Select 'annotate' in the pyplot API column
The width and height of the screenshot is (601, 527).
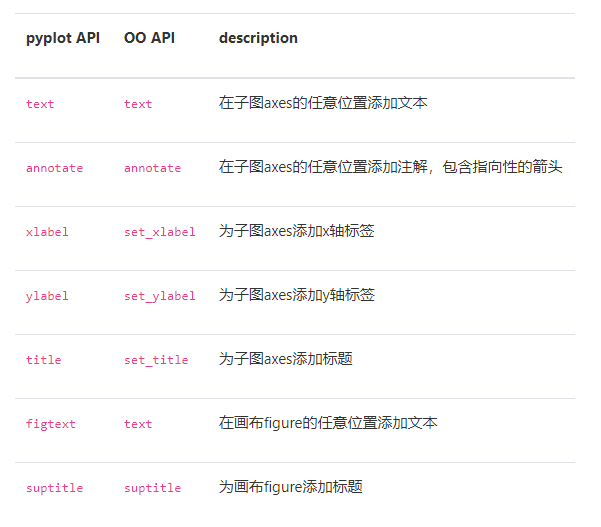click(x=54, y=168)
